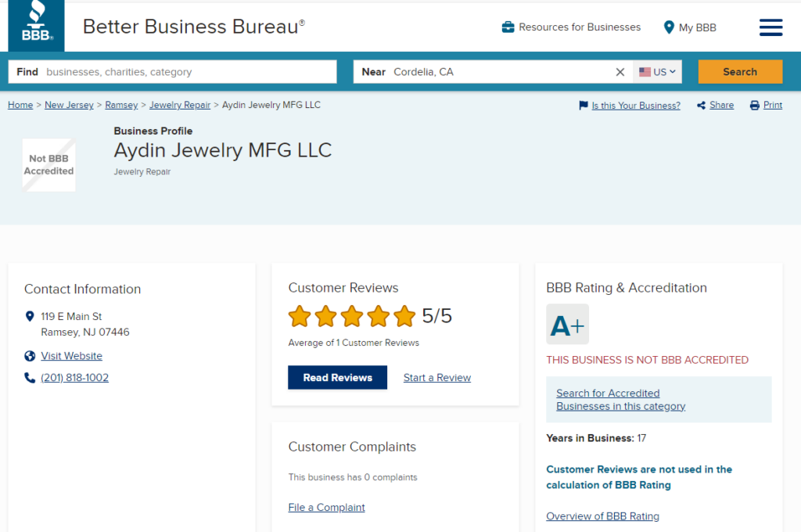Click Start a Review link
The image size is (801, 532).
437,378
